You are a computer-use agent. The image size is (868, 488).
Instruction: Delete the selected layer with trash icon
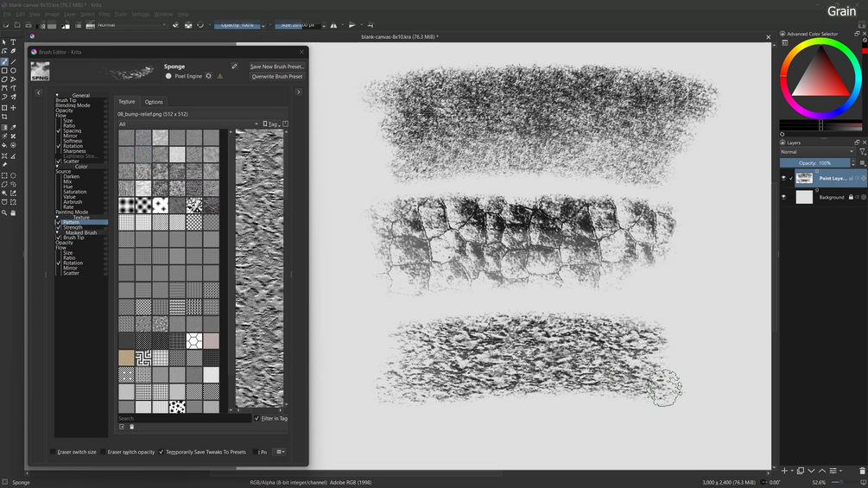tap(862, 471)
